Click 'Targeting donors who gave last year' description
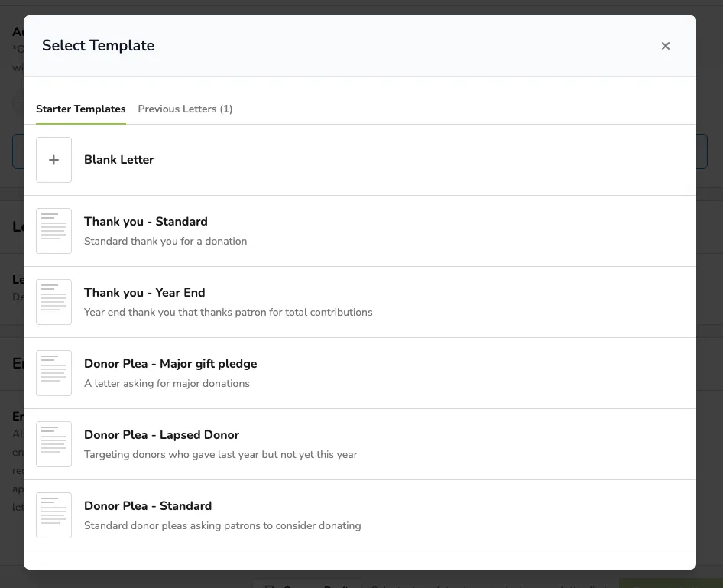Image resolution: width=723 pixels, height=588 pixels. (x=220, y=454)
